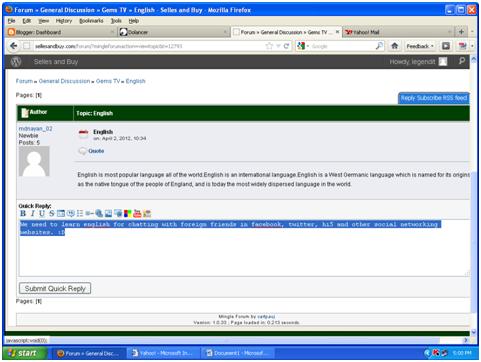
Task: Open the mdnayan_02 author profile link
Action: [35, 129]
